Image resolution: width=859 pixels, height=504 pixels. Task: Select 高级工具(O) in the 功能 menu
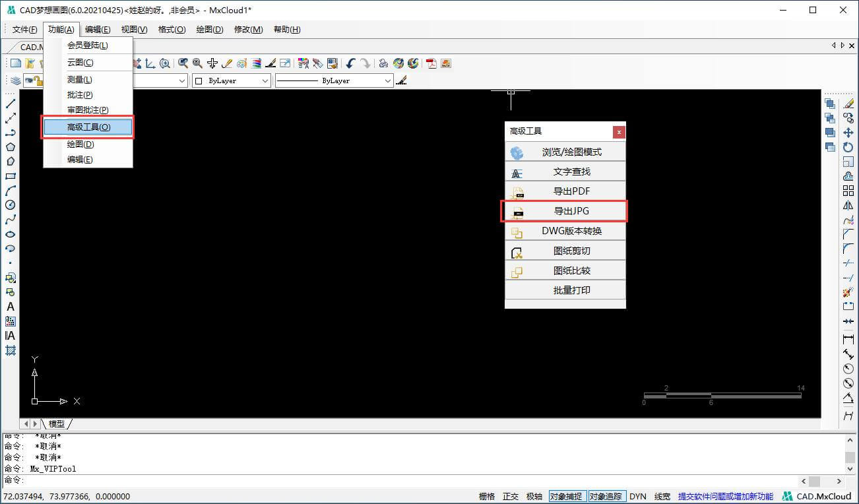click(x=88, y=127)
